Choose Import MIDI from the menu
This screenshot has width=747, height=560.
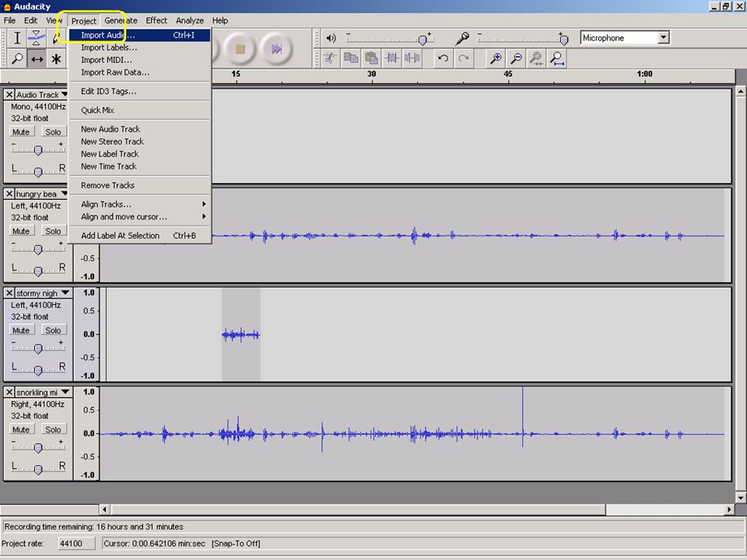pos(139,60)
